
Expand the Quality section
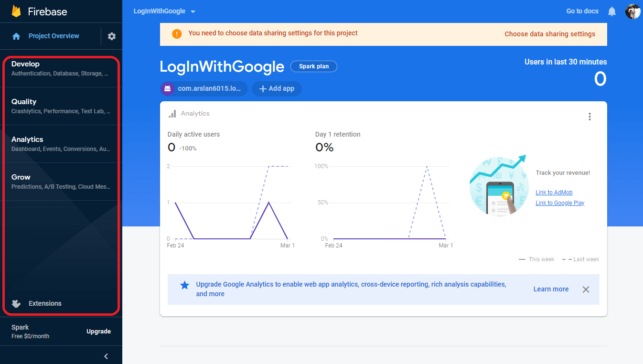click(61, 106)
